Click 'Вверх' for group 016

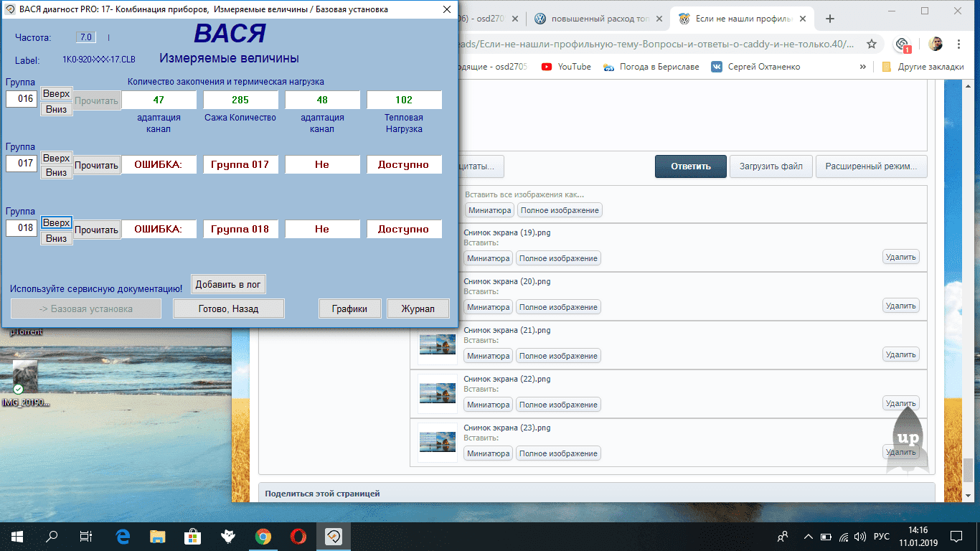pyautogui.click(x=56, y=94)
